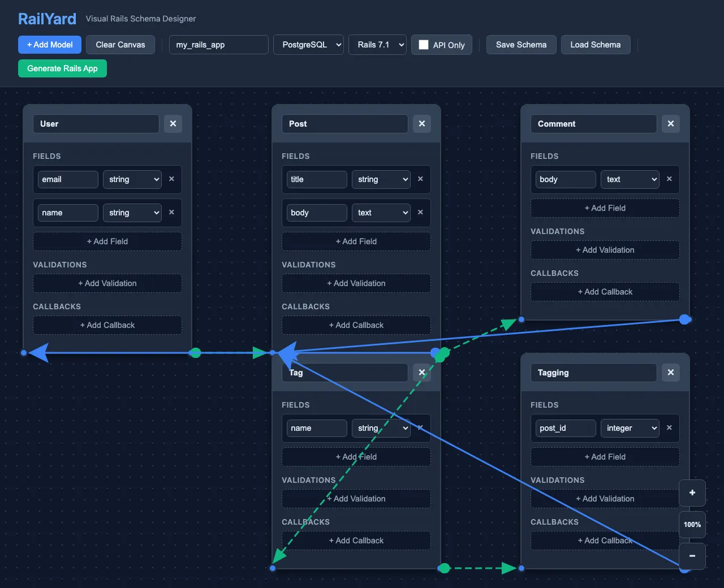The width and height of the screenshot is (724, 588).
Task: Edit the Post title field name
Action: (317, 179)
